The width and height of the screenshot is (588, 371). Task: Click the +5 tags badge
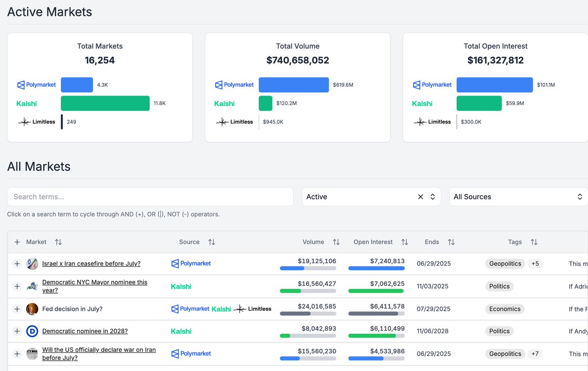[535, 264]
